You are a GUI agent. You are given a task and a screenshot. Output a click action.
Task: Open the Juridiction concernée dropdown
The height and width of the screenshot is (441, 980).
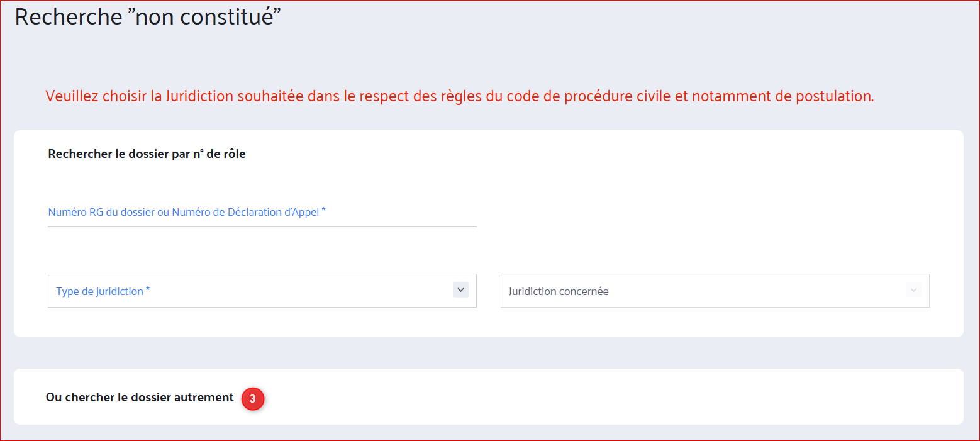[x=715, y=291]
